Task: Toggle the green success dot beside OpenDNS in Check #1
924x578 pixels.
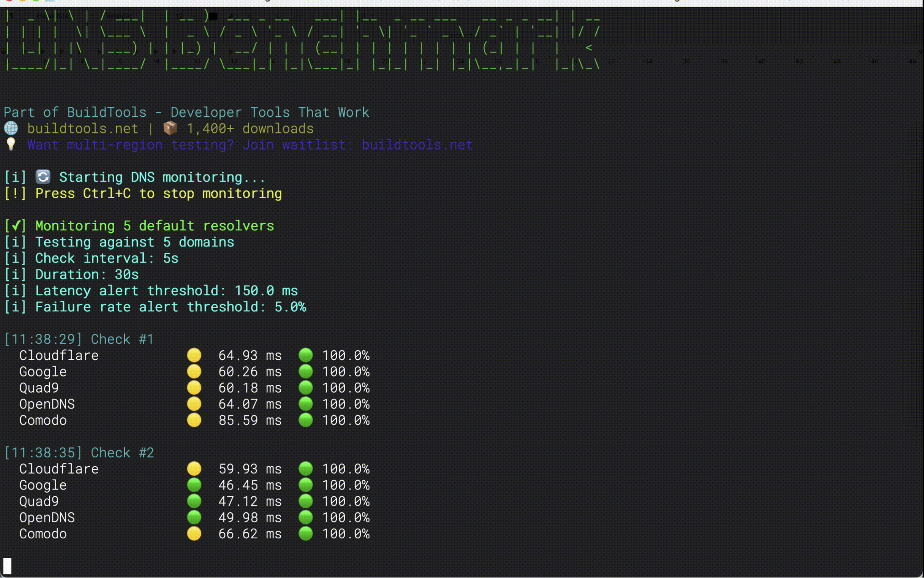Action: (306, 404)
